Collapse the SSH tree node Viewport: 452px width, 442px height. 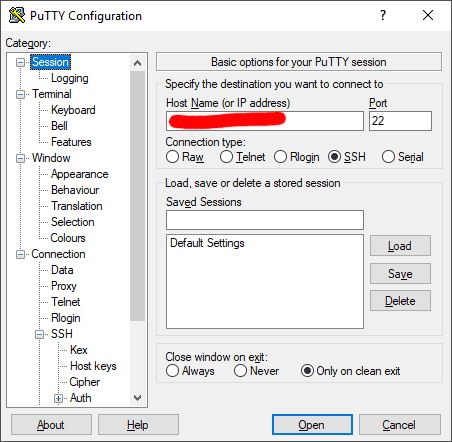(40, 334)
